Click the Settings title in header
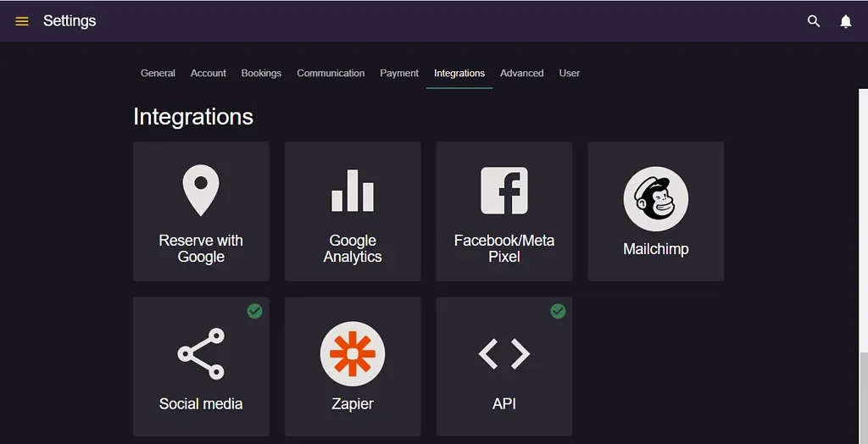 point(70,21)
